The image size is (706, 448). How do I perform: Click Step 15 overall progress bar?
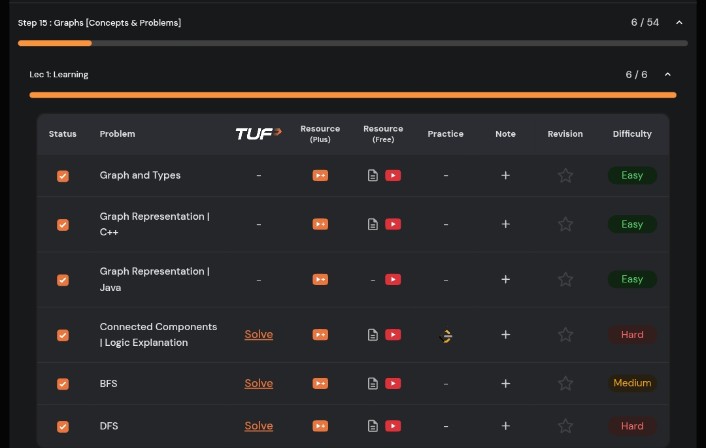point(353,43)
